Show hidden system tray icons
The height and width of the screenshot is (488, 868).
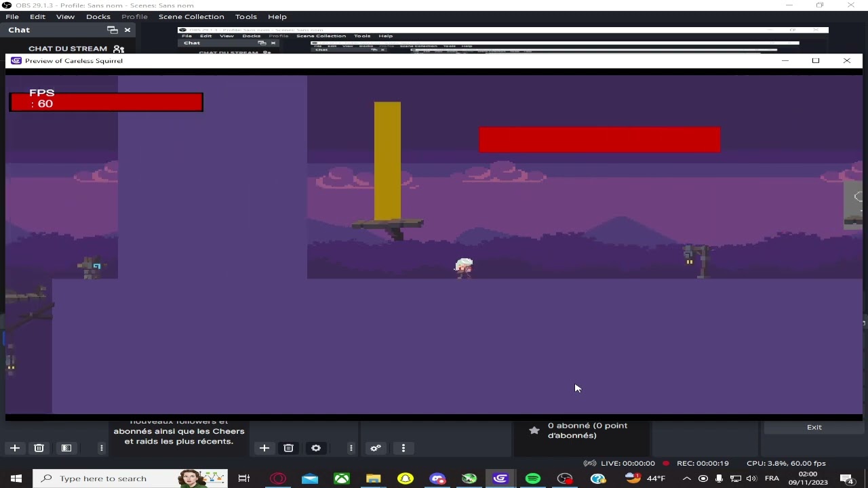pos(686,479)
